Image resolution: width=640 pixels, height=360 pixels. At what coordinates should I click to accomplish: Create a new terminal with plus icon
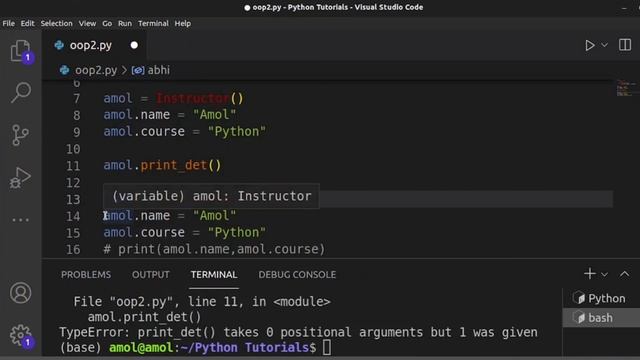click(x=590, y=273)
